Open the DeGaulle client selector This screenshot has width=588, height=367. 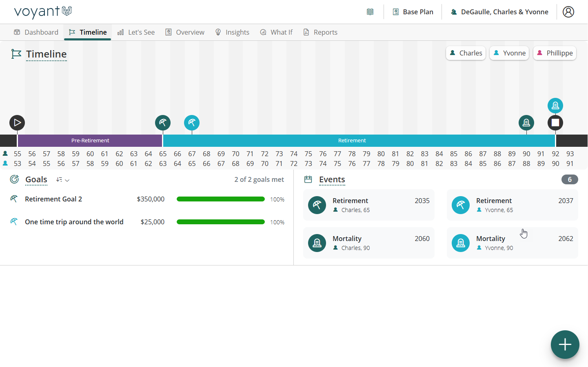coord(499,12)
